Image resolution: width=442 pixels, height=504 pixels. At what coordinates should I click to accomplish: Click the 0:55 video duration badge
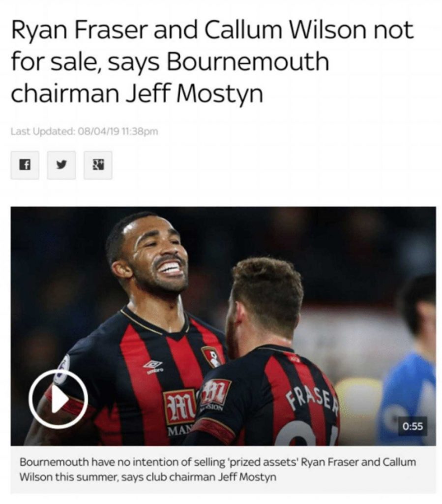tap(413, 426)
